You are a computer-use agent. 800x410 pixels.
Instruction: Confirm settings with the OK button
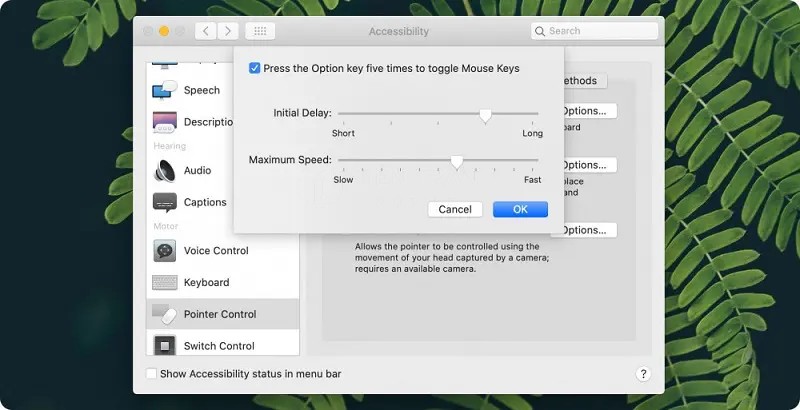coord(520,209)
